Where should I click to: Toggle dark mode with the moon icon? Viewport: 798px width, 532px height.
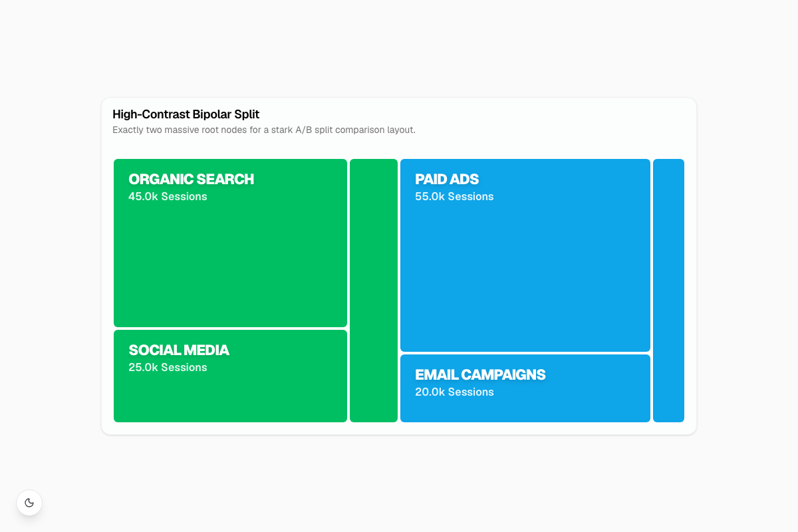29,503
